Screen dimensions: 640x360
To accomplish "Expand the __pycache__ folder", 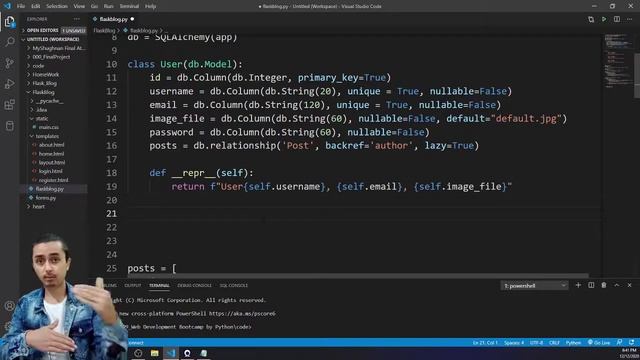I will click(49, 101).
